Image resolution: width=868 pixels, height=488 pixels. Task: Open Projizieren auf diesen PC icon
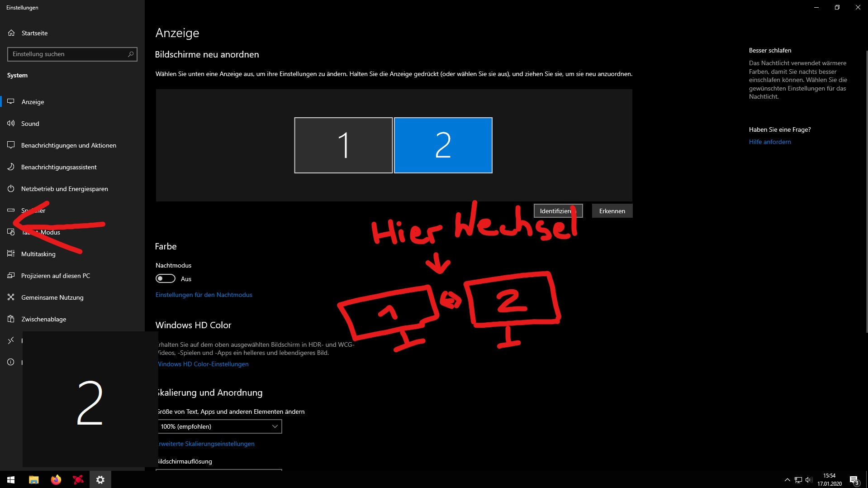(x=11, y=276)
